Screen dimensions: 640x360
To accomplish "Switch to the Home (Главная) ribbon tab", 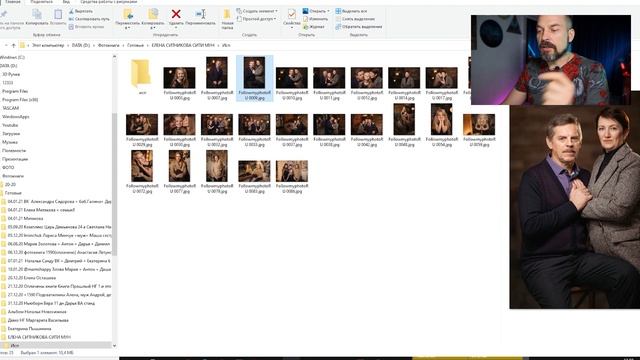I will tap(13, 2).
